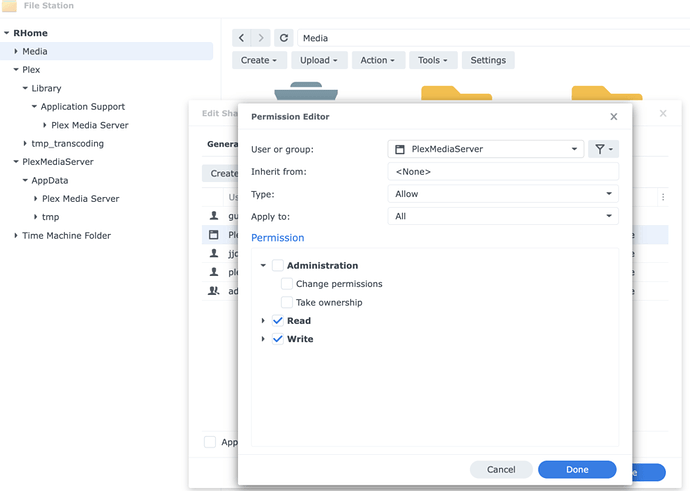Go back with the left arrow
The image size is (690, 491).
coord(242,38)
